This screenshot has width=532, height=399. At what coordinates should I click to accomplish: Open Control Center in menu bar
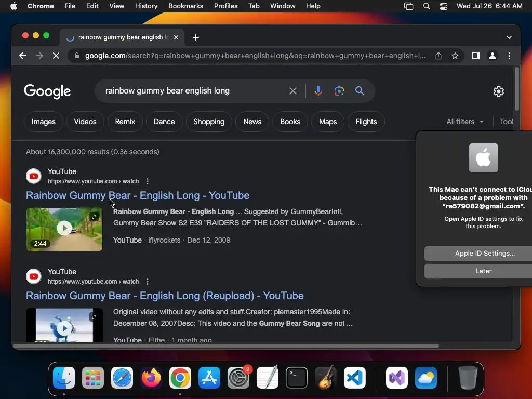444,6
